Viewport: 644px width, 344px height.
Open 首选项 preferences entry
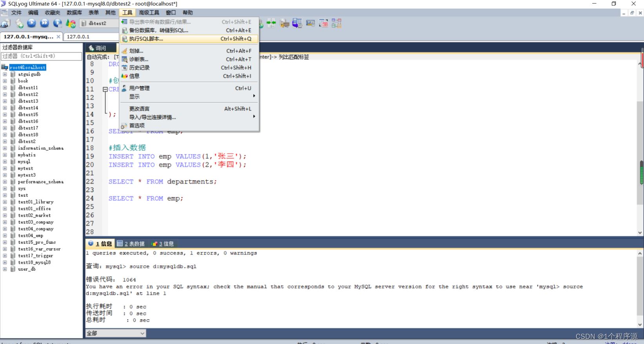[x=189, y=125]
